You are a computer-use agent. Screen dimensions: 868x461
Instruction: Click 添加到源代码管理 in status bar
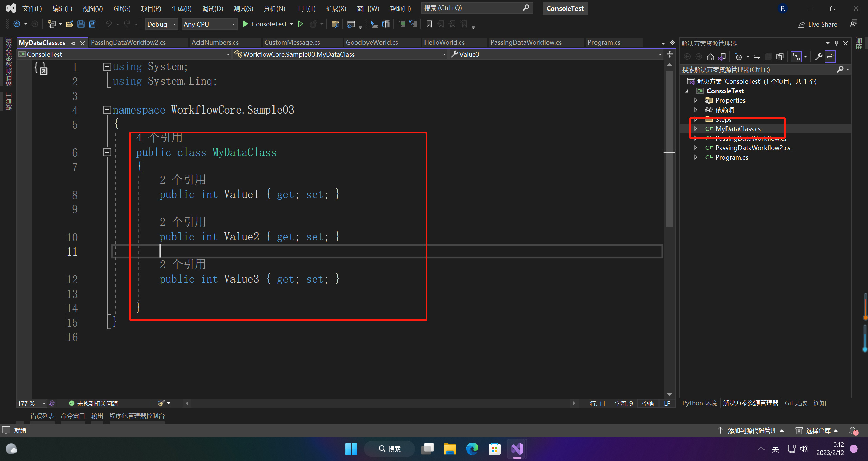[x=751, y=430]
